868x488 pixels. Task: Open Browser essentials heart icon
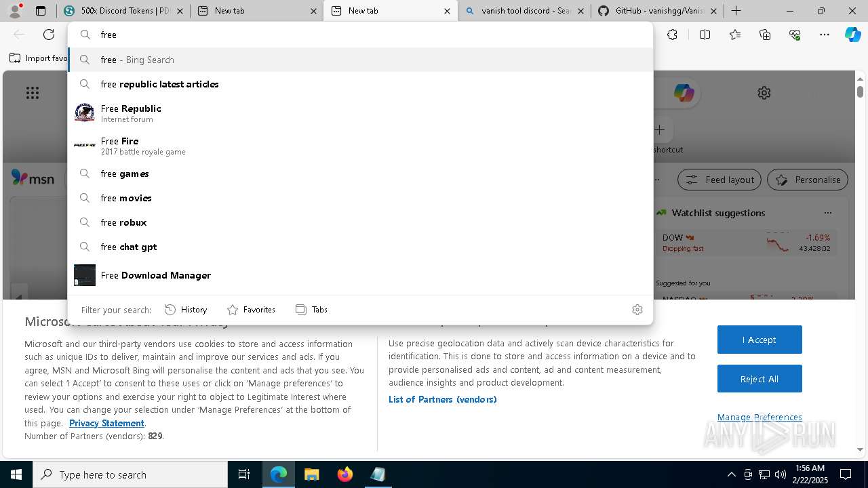795,35
